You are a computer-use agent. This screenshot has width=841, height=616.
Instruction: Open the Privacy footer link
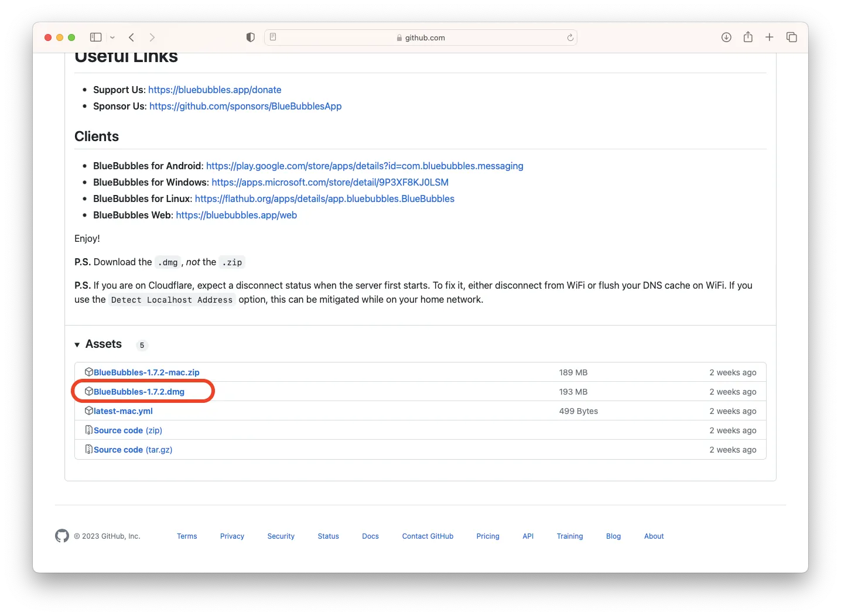232,536
